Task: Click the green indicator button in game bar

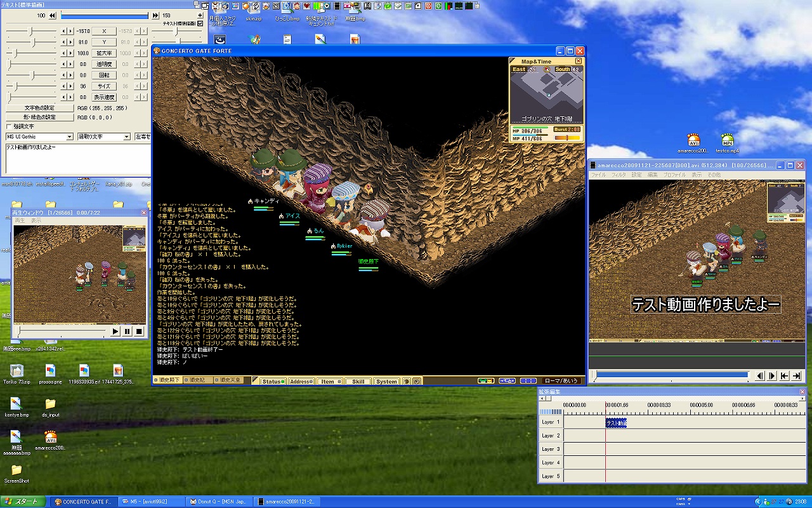Action: [486, 381]
